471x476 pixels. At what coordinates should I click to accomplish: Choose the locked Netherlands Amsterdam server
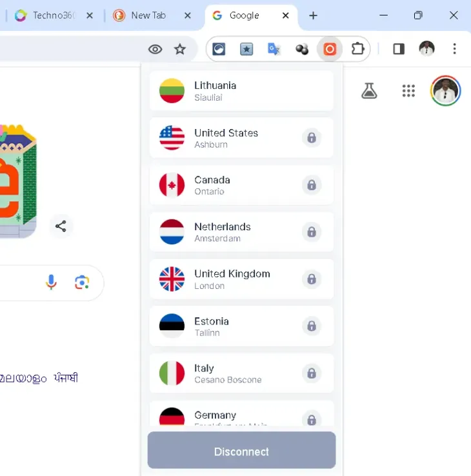click(241, 232)
